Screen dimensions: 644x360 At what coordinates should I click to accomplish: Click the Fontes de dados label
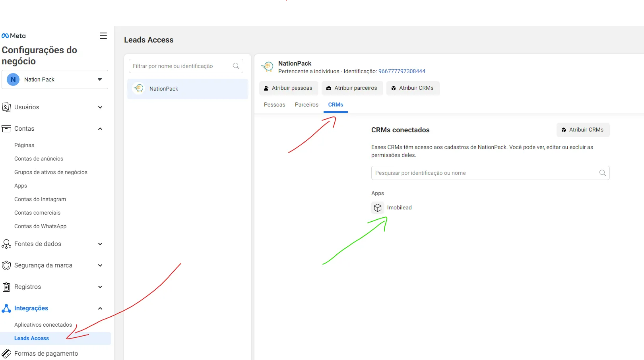(x=38, y=244)
